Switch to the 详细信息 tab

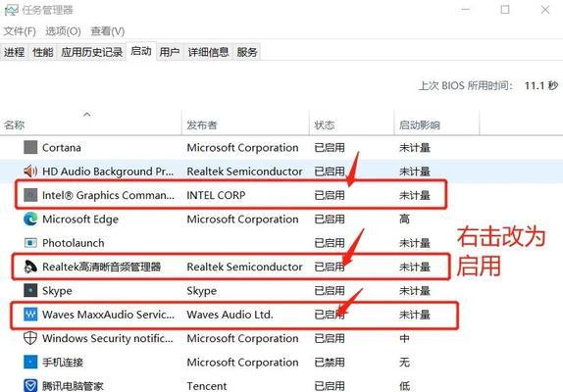pyautogui.click(x=208, y=52)
